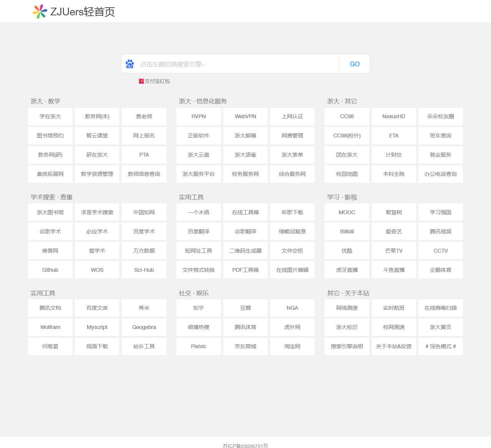Click the Baidu search engine icon
This screenshot has height=448, width=491.
(130, 64)
